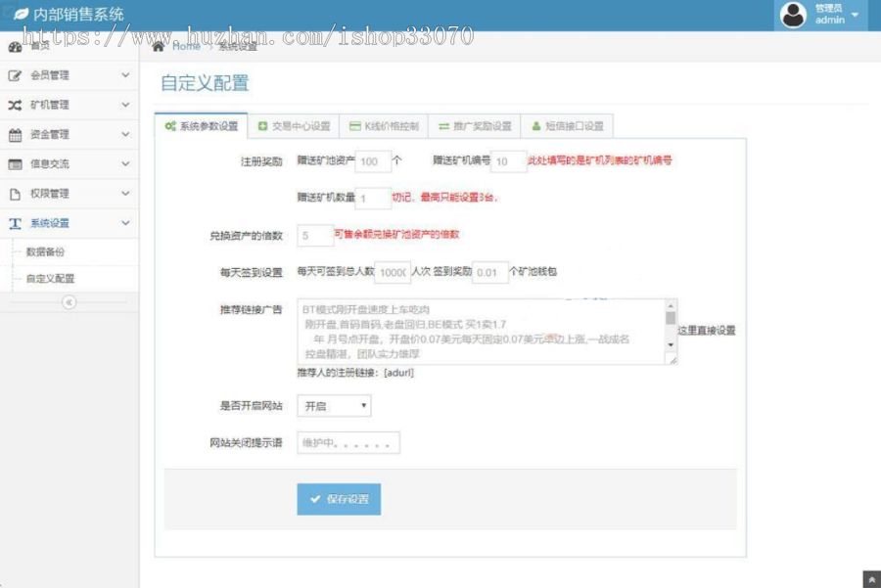Expand the 会员管理 chevron
The image size is (881, 588).
[x=125, y=74]
